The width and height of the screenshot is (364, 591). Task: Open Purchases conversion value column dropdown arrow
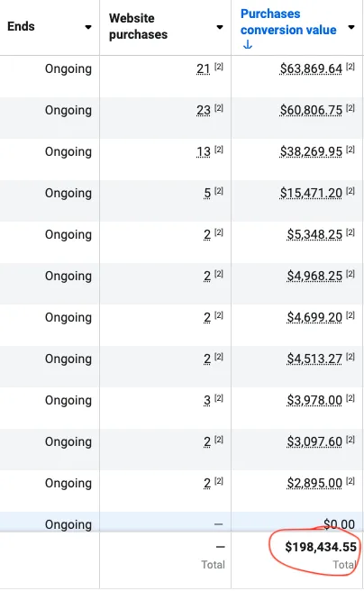pos(351,27)
